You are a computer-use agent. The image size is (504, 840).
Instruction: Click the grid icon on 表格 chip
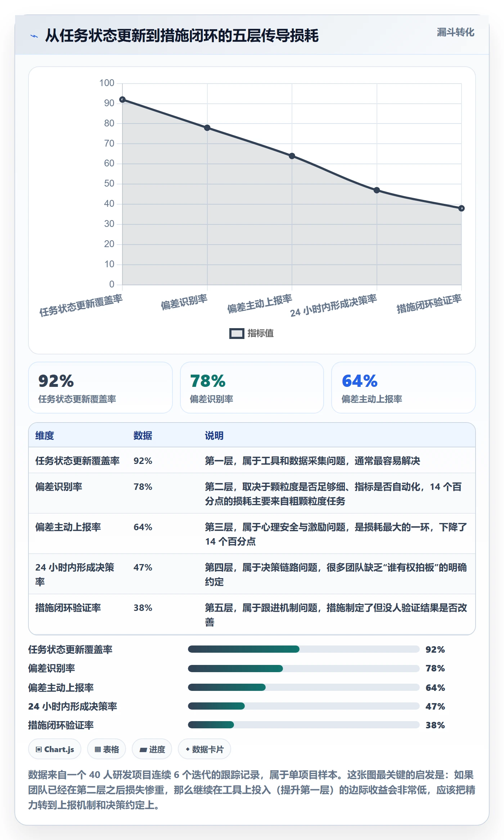tap(98, 750)
